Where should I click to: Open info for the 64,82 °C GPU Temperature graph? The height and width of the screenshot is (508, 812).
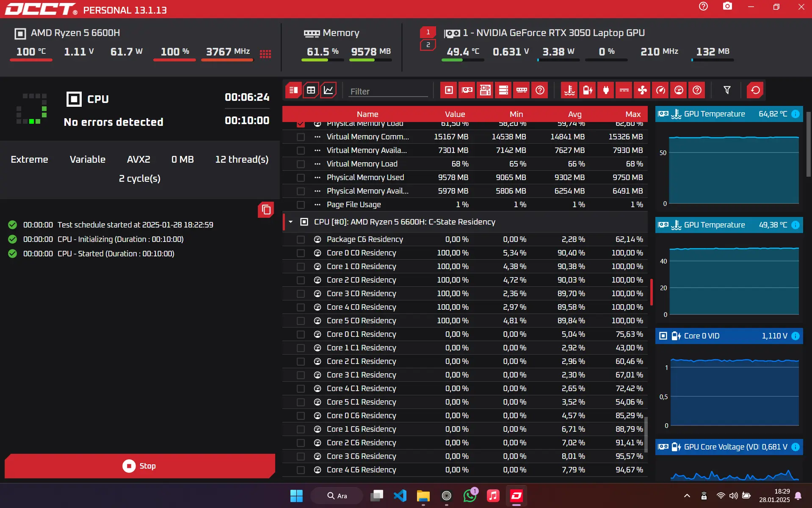pos(795,114)
